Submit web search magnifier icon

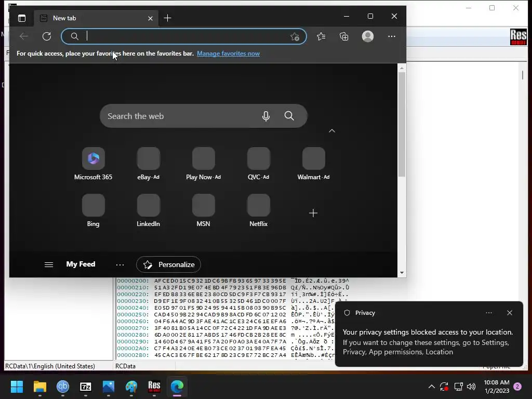289,116
